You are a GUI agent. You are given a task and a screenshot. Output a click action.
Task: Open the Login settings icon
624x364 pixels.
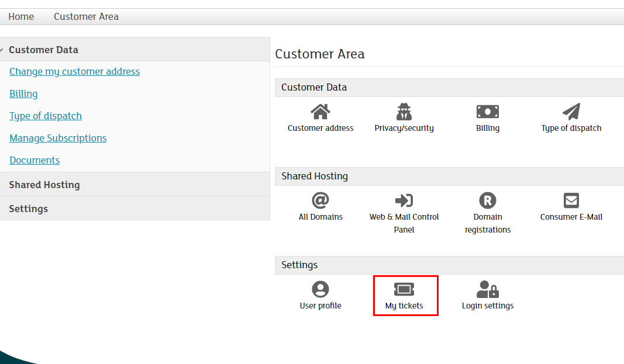tap(487, 289)
